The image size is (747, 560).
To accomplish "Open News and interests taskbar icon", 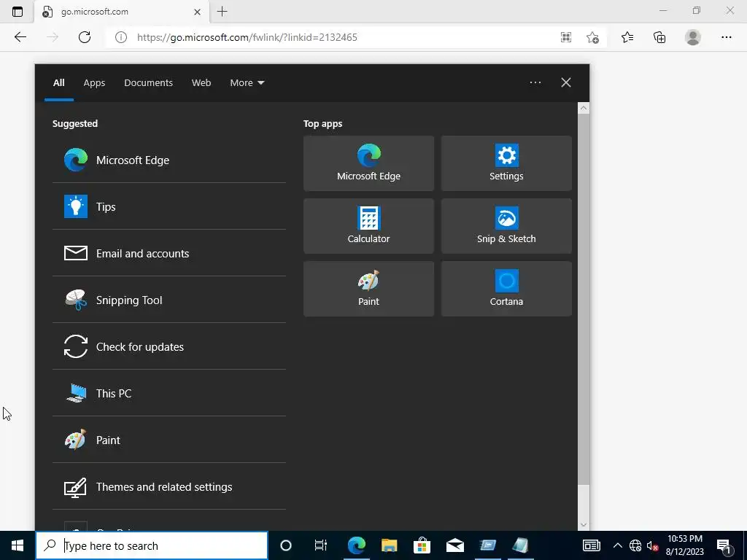I will tap(592, 545).
